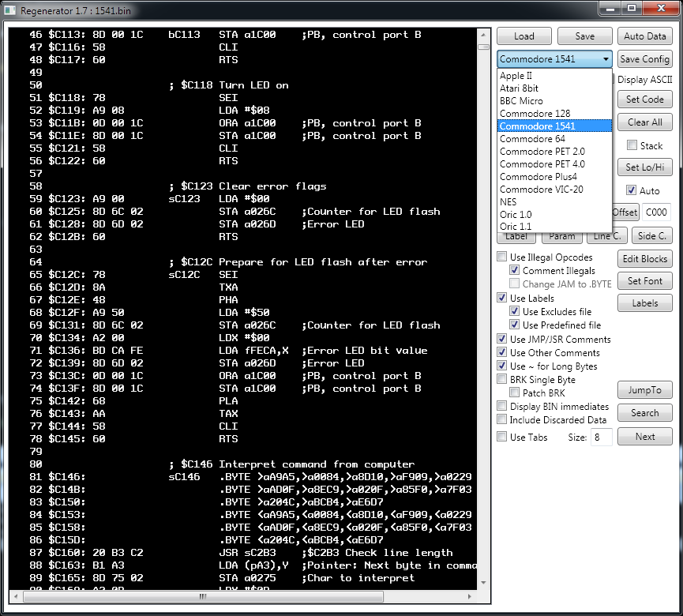Screen dimensions: 683x616
Task: Click Save Config button
Action: coord(644,58)
